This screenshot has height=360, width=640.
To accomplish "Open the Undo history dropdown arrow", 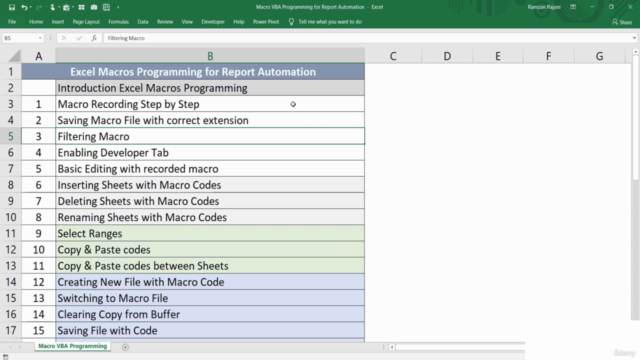I will pos(31,7).
